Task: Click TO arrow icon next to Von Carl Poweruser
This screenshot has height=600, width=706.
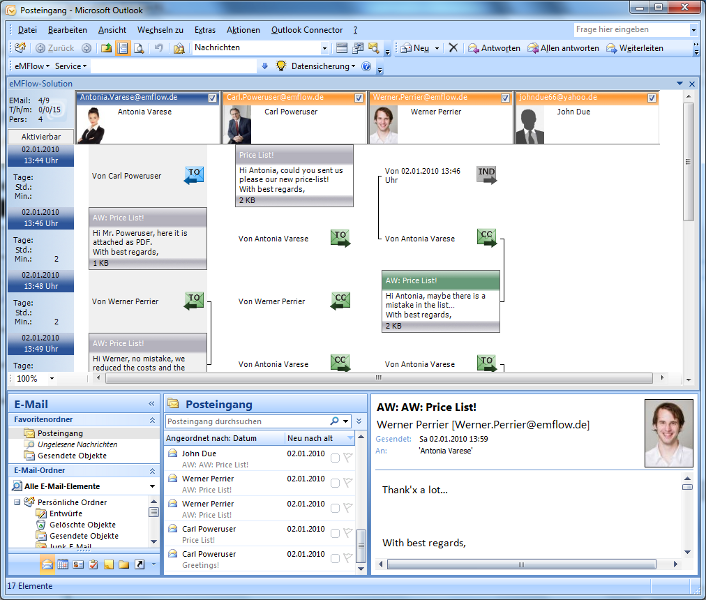Action: pyautogui.click(x=194, y=175)
